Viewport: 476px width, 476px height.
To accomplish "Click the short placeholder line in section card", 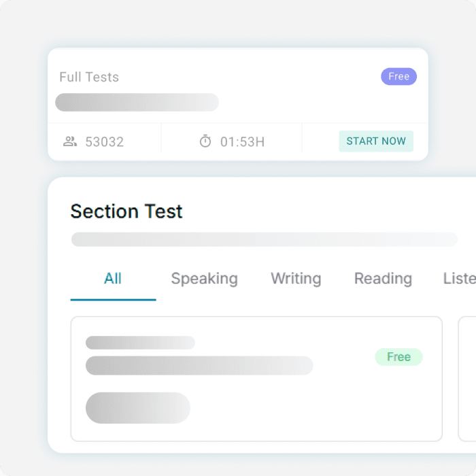I will coord(140,343).
